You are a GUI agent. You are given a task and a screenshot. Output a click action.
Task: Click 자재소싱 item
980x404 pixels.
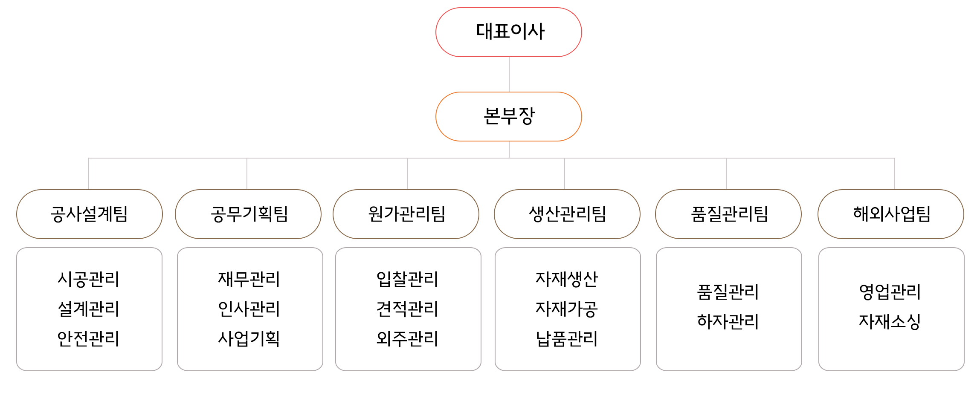[890, 322]
